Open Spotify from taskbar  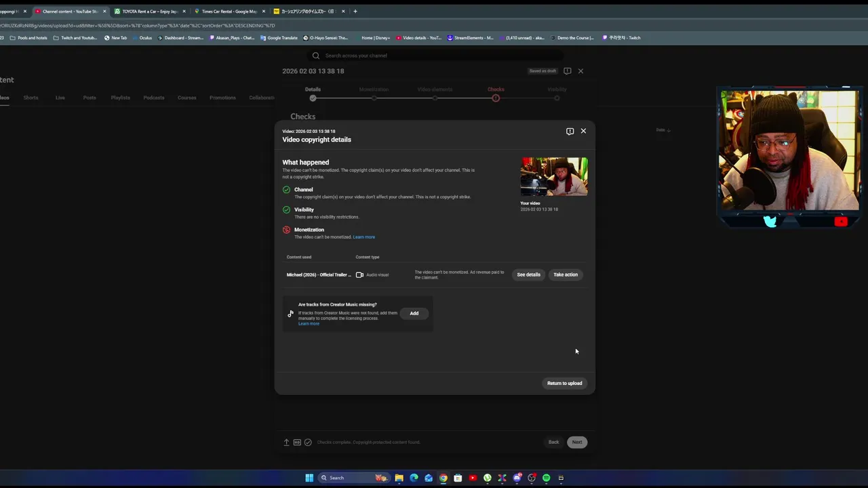tap(546, 478)
